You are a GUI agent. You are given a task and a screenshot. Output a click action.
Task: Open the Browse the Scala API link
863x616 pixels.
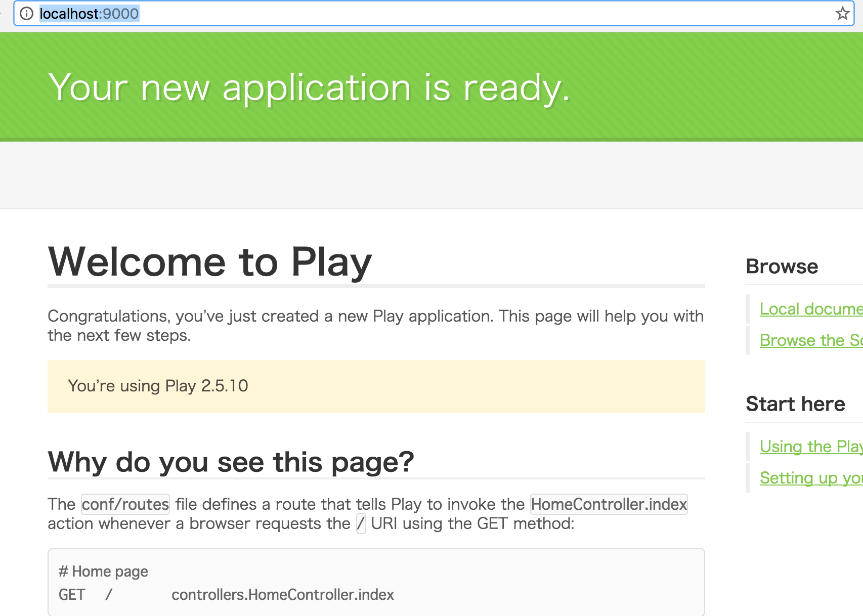(811, 340)
